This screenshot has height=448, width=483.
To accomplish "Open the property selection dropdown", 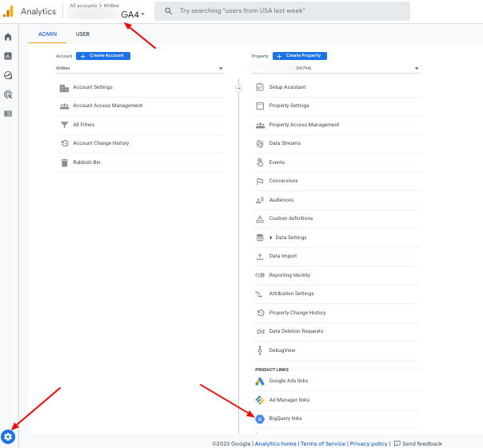I will (336, 68).
